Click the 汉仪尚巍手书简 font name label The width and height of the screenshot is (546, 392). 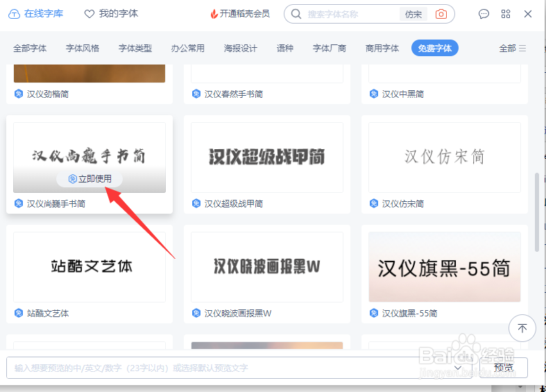[56, 204]
